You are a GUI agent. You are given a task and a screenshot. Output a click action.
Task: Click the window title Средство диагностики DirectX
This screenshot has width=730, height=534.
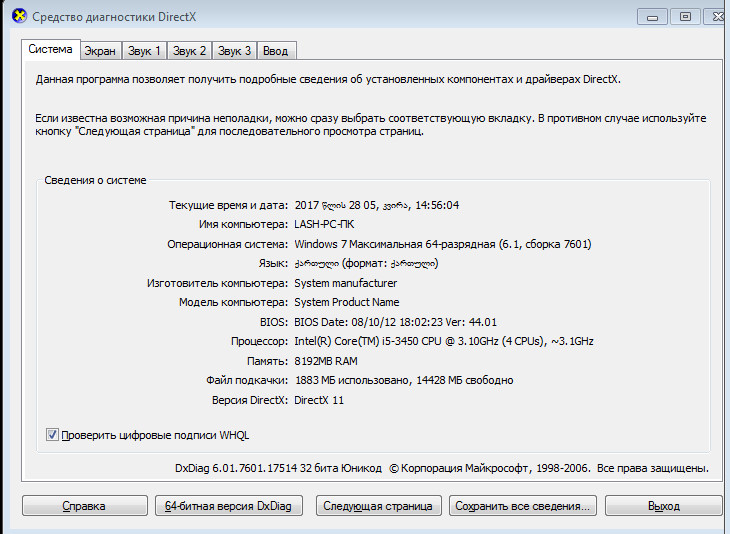pyautogui.click(x=114, y=17)
